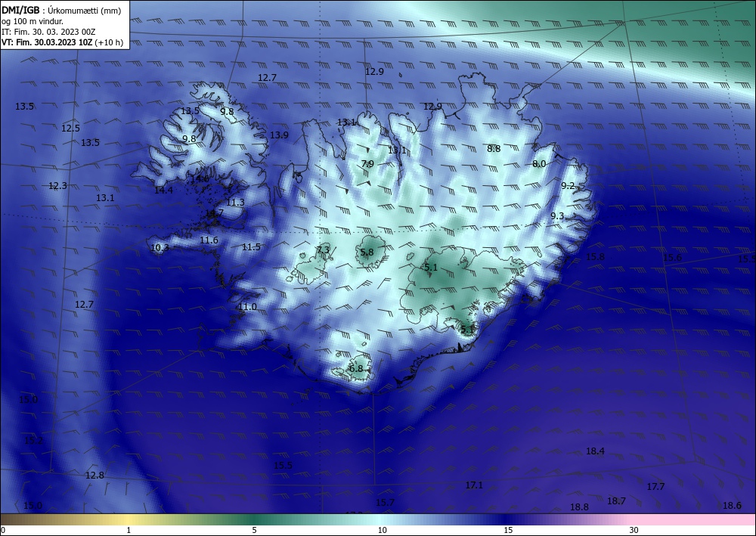Click the 7.9 value in the north
756x536 pixels.
point(367,164)
